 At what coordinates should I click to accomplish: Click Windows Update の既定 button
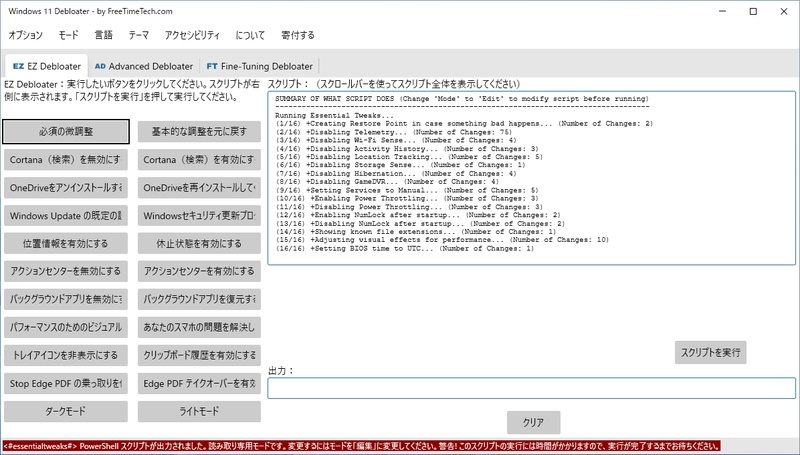tap(66, 216)
